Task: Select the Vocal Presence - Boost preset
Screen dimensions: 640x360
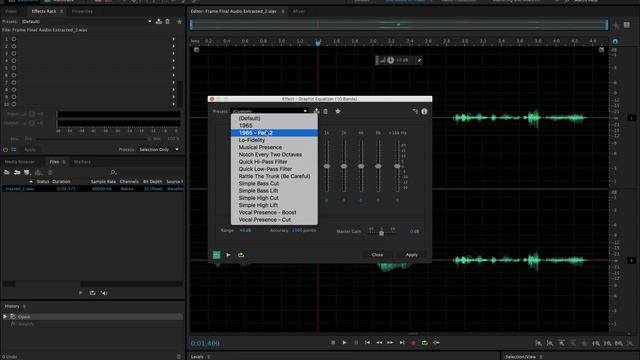Action: click(267, 213)
